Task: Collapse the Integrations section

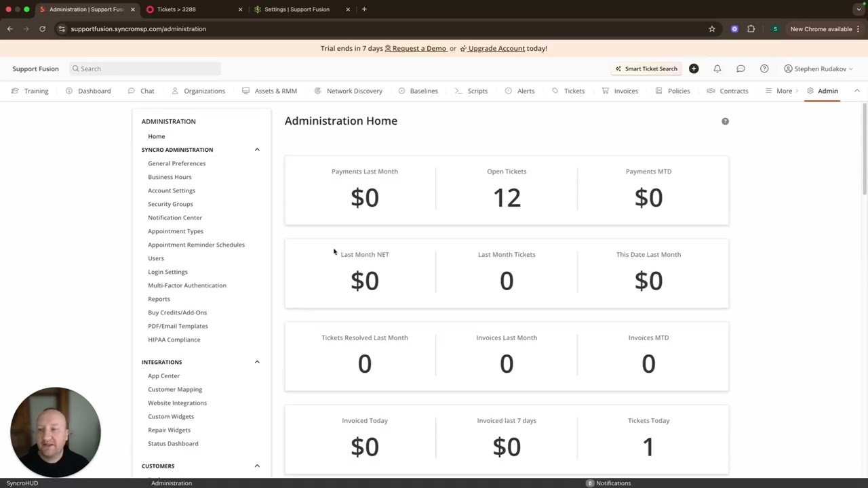Action: [257, 362]
